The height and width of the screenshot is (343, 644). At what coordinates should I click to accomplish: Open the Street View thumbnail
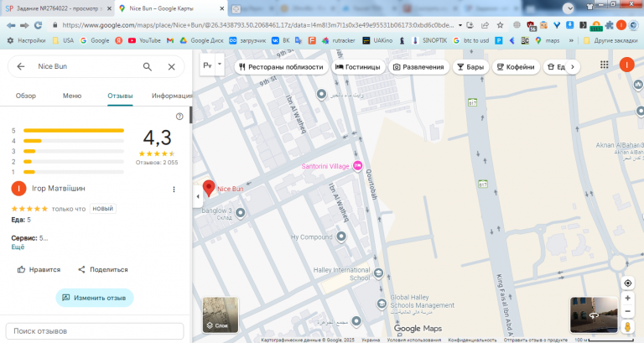click(x=594, y=315)
